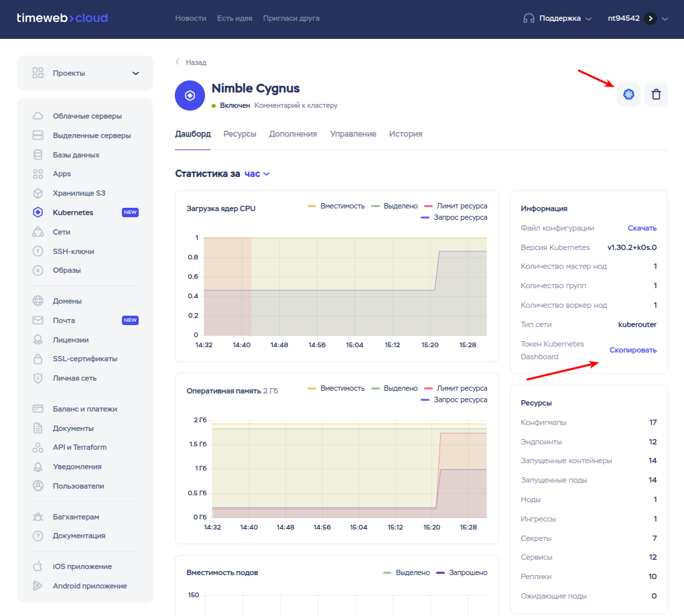Expand the Проекты dropdown
This screenshot has height=616, width=684.
pyautogui.click(x=85, y=73)
